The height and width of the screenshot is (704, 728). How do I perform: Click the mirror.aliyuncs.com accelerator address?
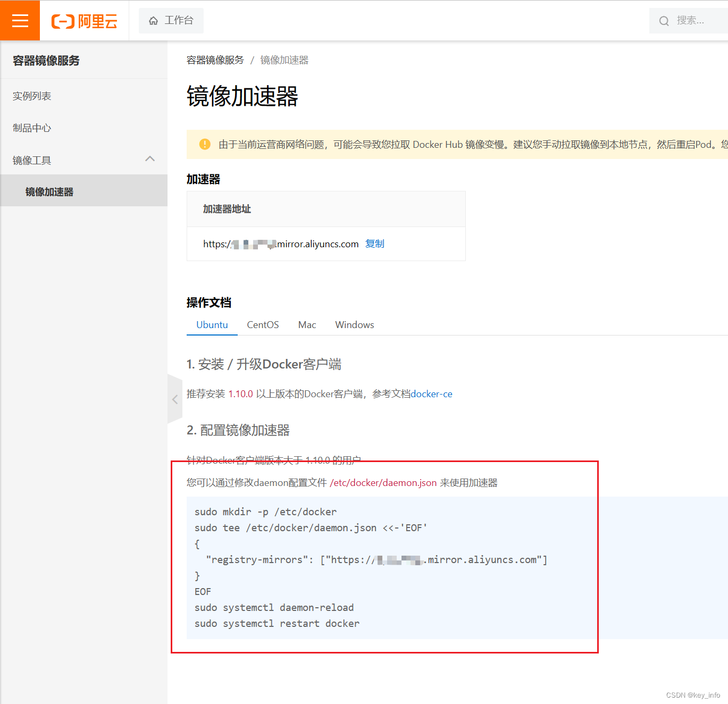coord(281,244)
